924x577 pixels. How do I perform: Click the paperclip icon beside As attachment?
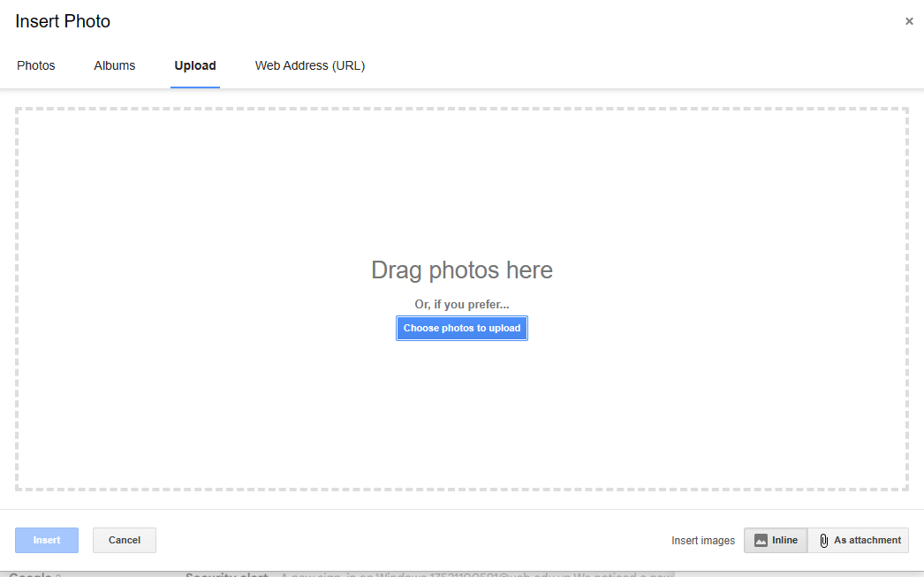[x=823, y=540]
